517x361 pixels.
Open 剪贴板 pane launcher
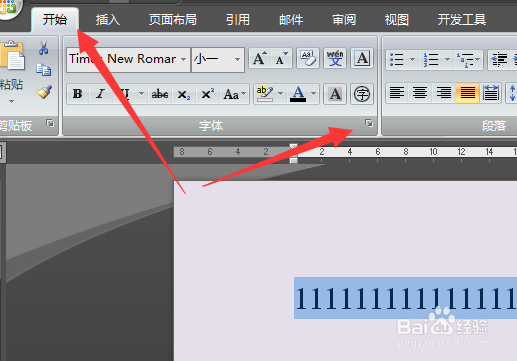50,123
